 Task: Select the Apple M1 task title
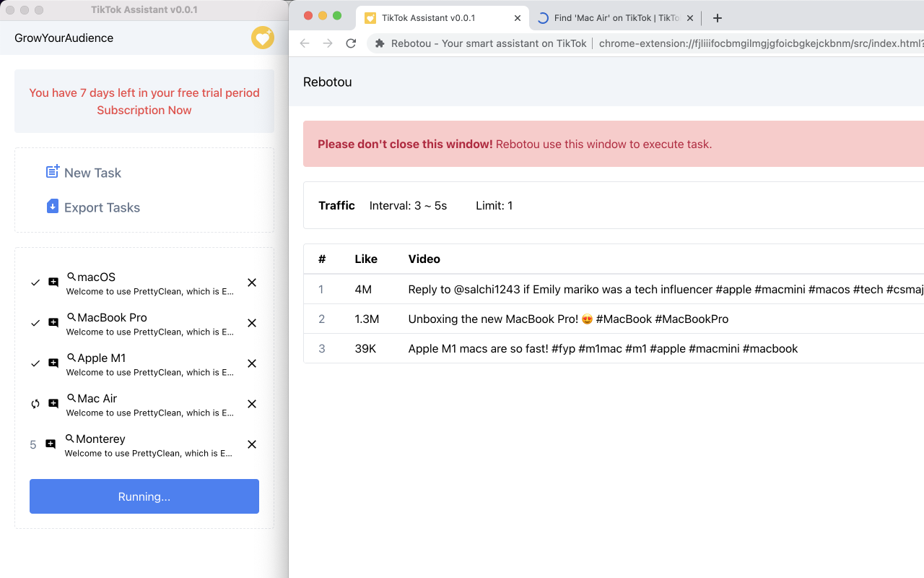point(102,358)
